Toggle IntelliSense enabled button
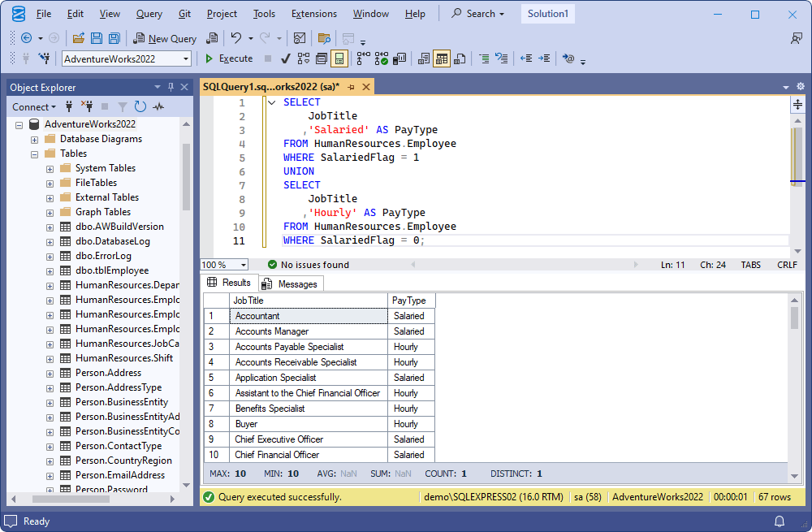Screen dimensions: 812x532 (x=339, y=58)
